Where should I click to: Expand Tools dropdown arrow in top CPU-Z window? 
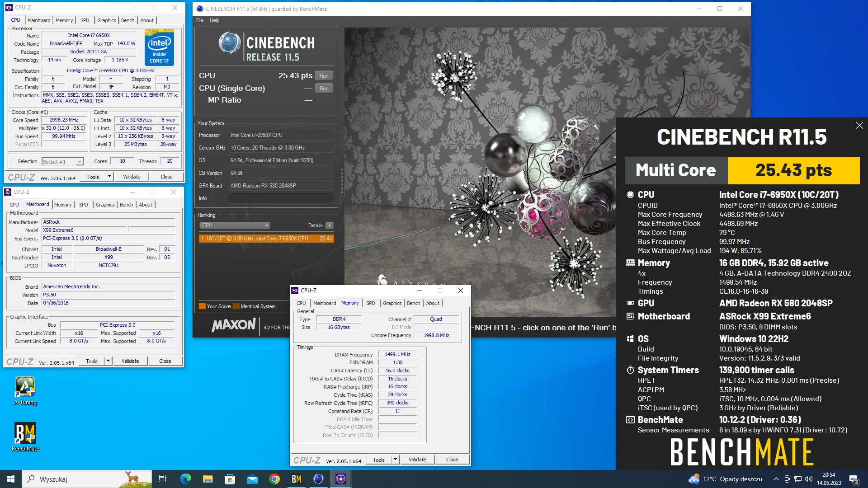109,177
